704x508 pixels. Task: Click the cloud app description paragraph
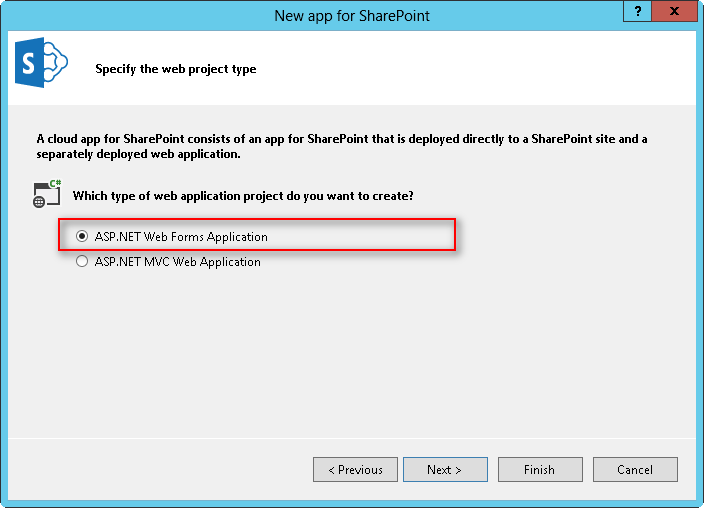(x=340, y=146)
